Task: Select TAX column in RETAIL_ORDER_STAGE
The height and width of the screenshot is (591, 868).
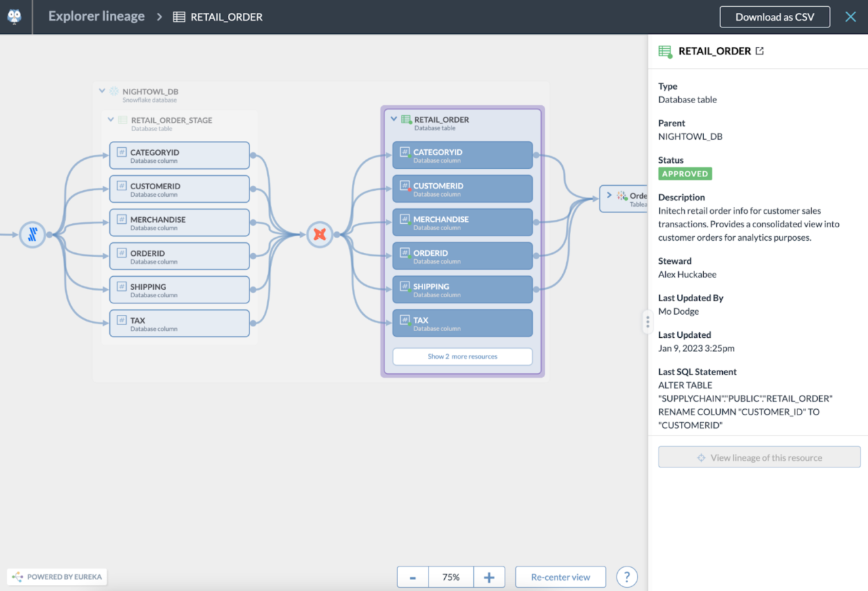Action: (180, 324)
